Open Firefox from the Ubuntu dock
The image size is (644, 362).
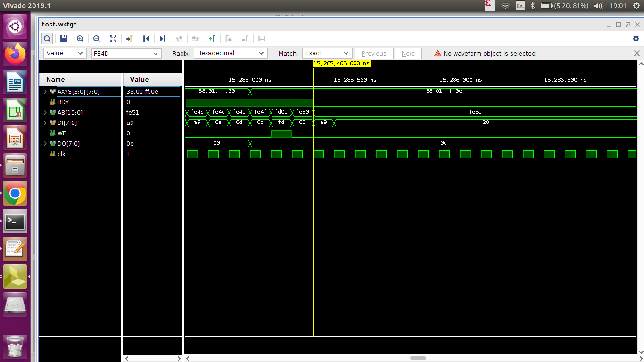click(x=16, y=55)
